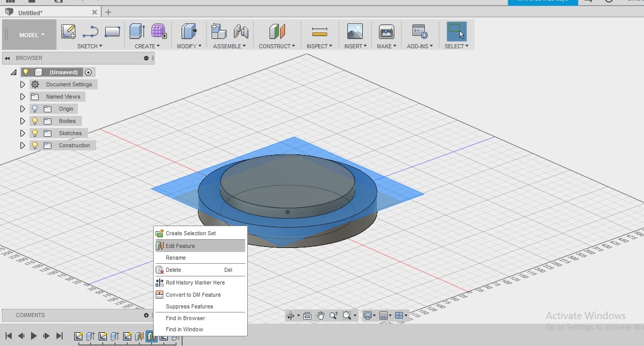Toggle visibility bulb of Origin folder
Viewport: 644px width, 346px height.
coord(35,109)
